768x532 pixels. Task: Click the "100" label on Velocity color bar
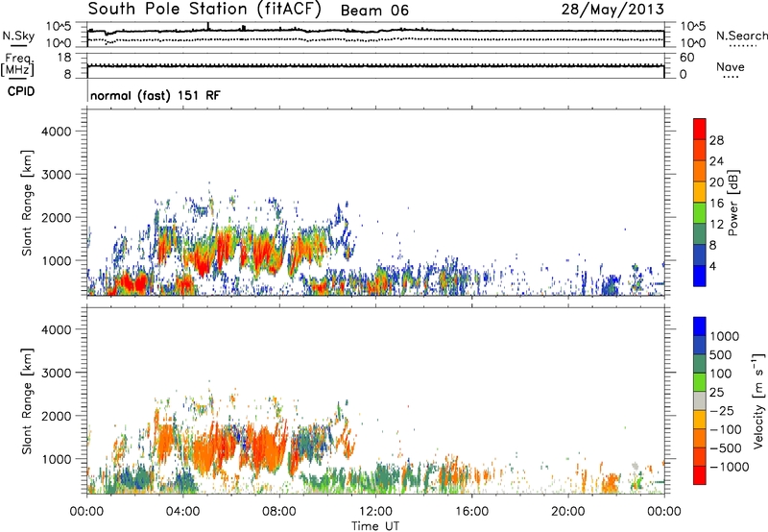point(721,374)
